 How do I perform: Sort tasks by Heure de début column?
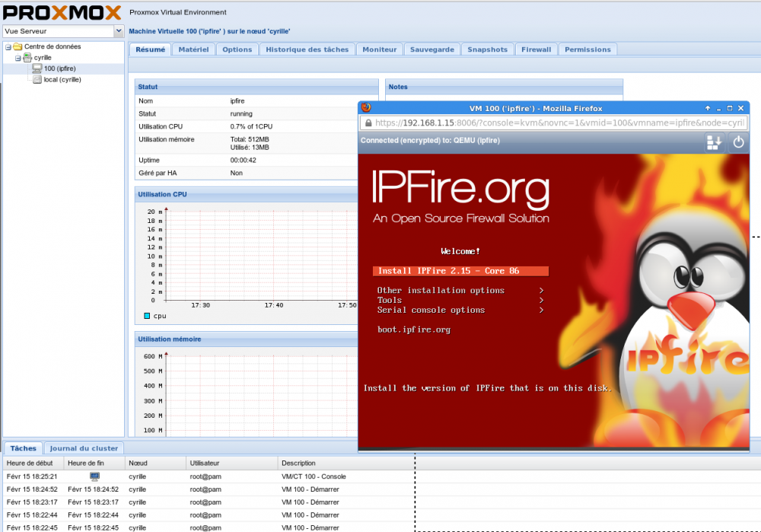click(30, 463)
